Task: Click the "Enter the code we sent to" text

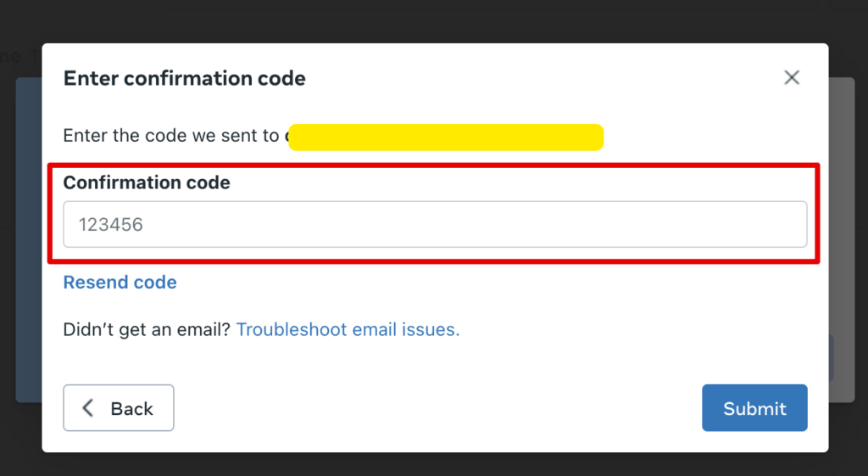Action: click(171, 136)
